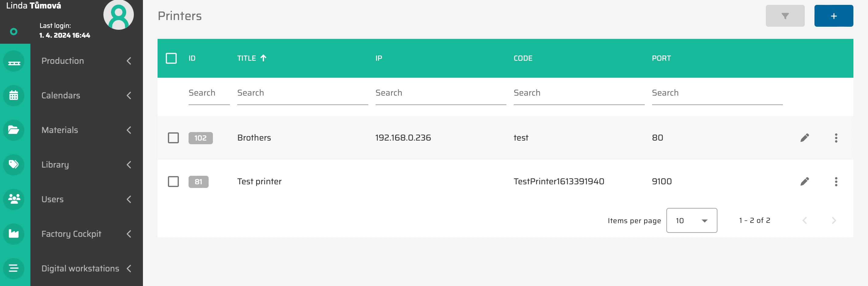Click the user profile avatar
The width and height of the screenshot is (868, 286).
click(x=118, y=15)
